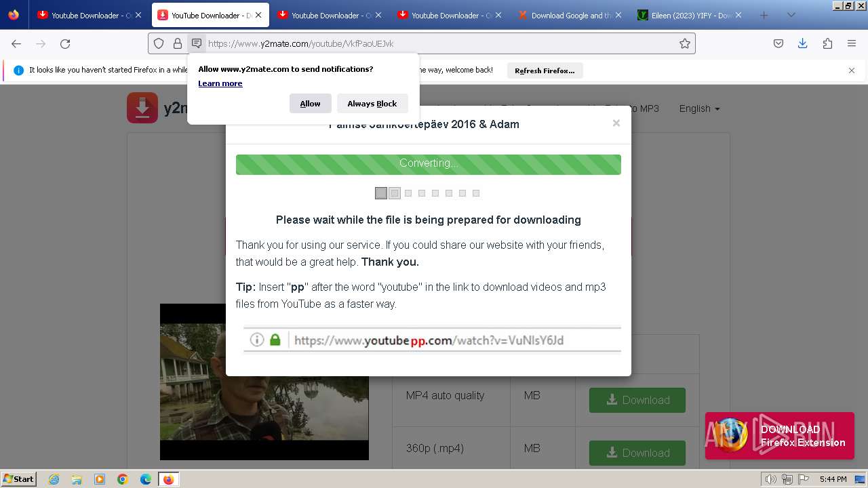This screenshot has height=488, width=868.
Task: Click the tracking protection shield icon
Action: pos(159,43)
